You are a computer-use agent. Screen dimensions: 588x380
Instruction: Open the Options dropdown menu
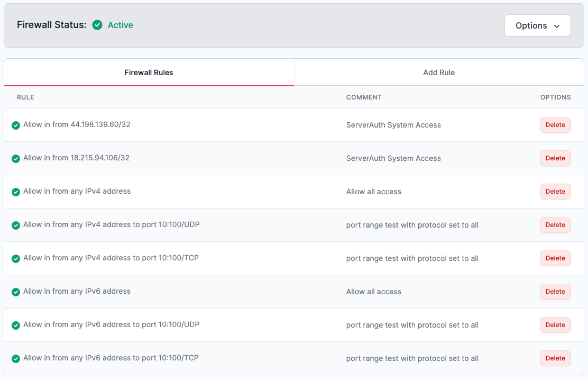pyautogui.click(x=537, y=25)
